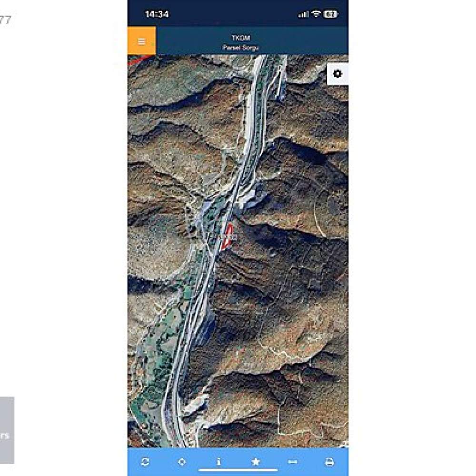
Task: Click the gray button at left edge
Action: (7, 430)
